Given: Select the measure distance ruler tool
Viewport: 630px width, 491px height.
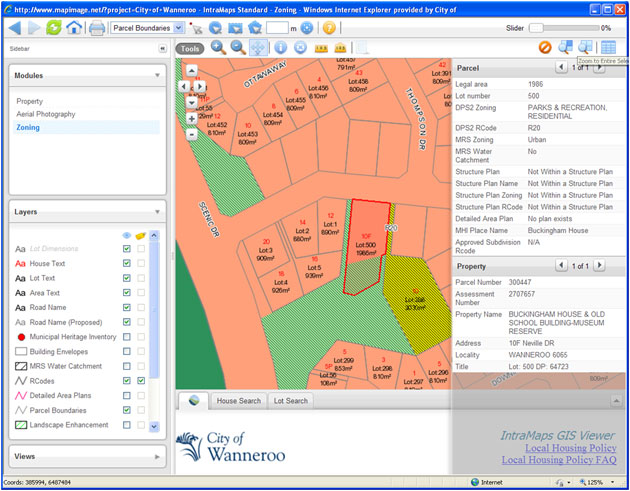Looking at the screenshot, I should (321, 48).
